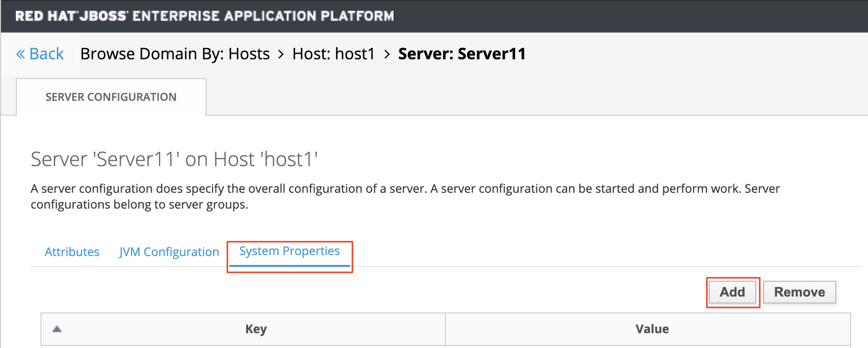Click the double-chevron icon beside Back

point(20,54)
